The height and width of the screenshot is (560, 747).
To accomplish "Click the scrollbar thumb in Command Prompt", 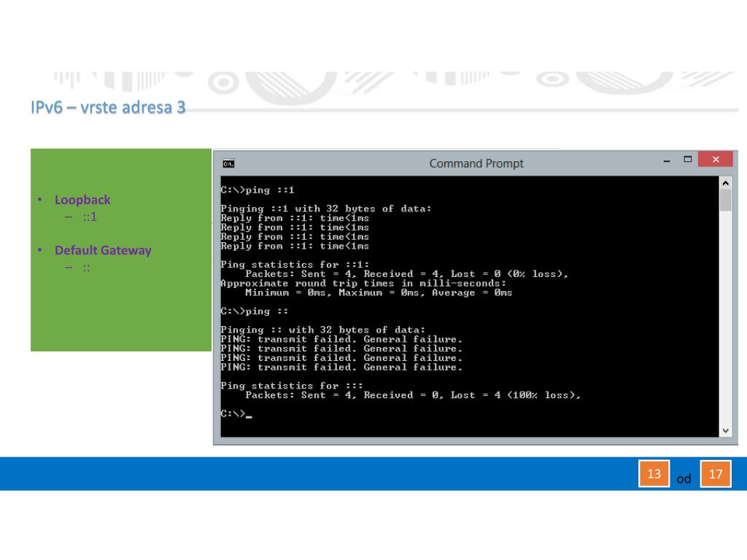I will tap(725, 200).
